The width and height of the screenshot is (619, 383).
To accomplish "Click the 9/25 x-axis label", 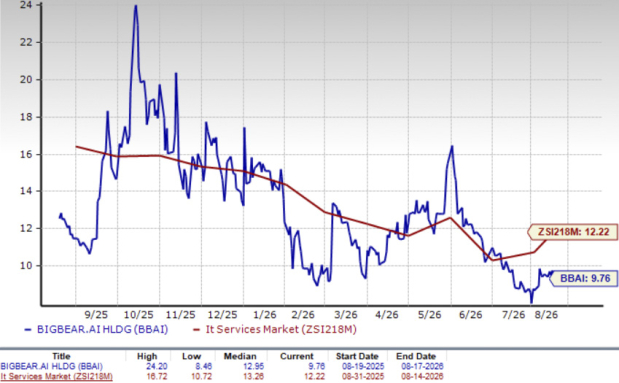I will pyautogui.click(x=96, y=315).
